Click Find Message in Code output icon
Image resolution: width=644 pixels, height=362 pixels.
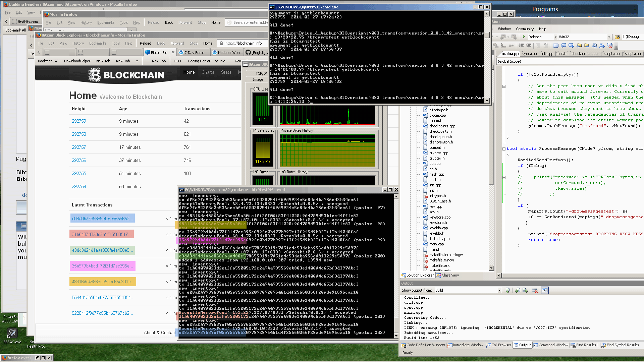(x=508, y=290)
